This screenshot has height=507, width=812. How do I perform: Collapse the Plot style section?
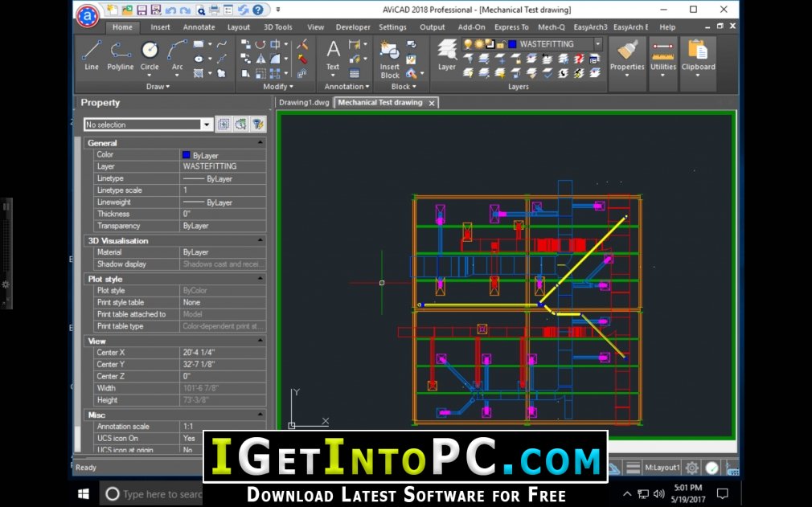[260, 279]
